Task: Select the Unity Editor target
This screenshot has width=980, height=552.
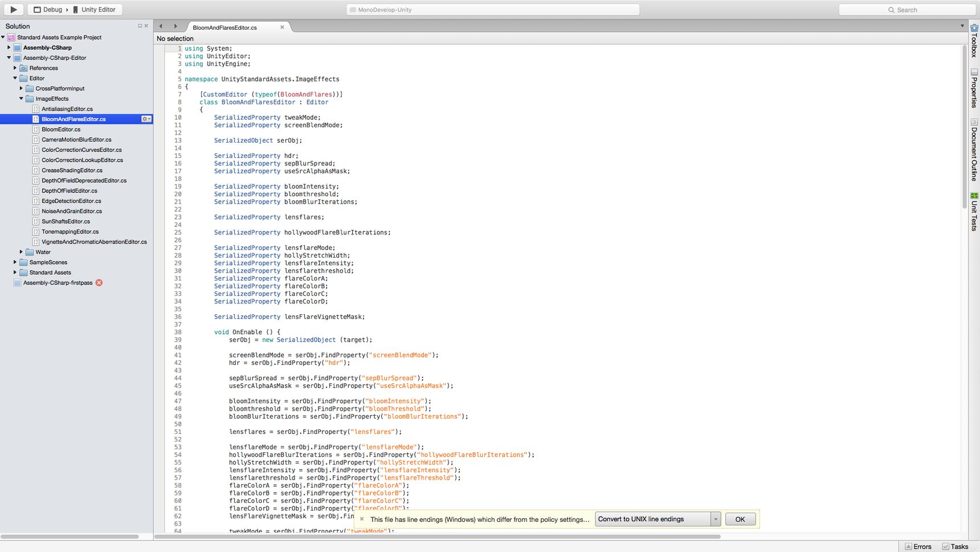Action: 94,10
